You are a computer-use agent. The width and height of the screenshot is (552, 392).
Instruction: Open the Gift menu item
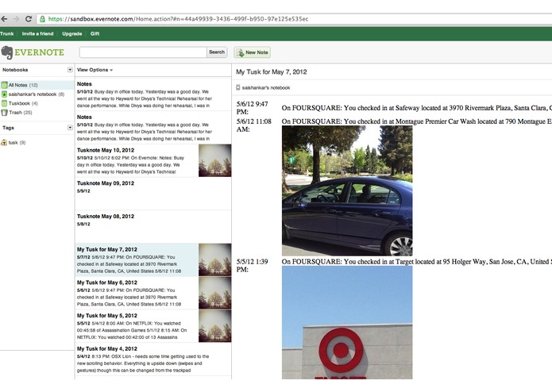(x=95, y=34)
